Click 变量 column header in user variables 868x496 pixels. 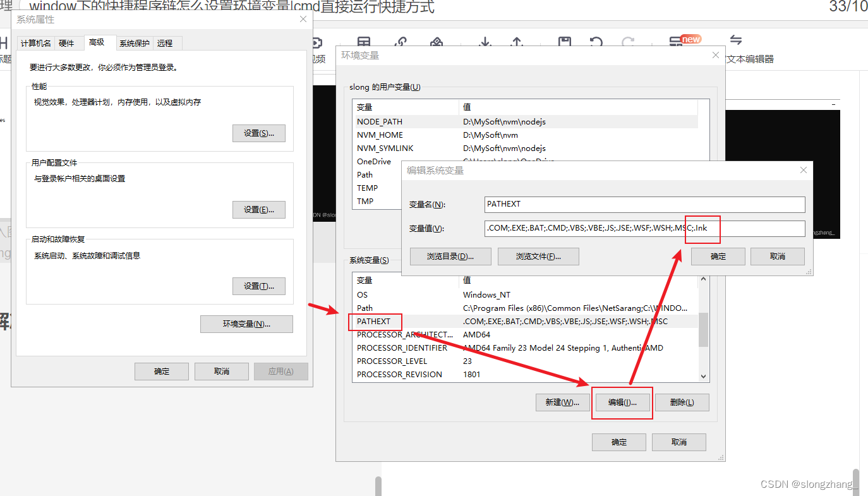pos(406,107)
